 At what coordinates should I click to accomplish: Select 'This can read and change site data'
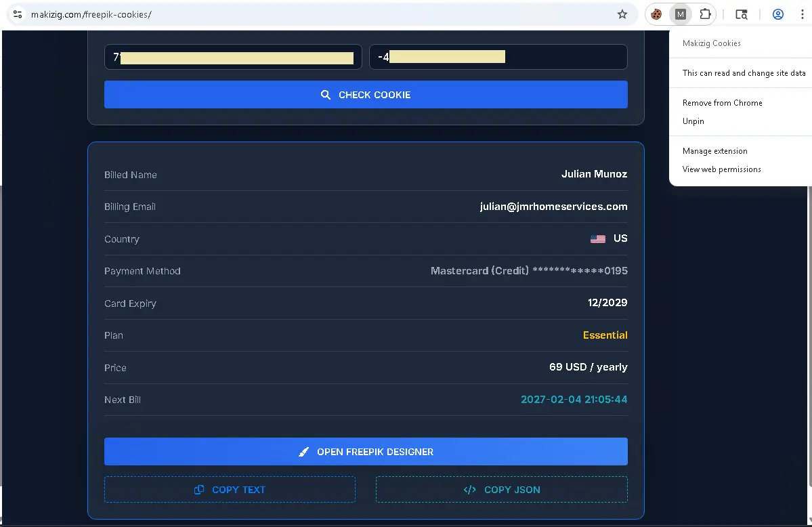[x=744, y=73]
